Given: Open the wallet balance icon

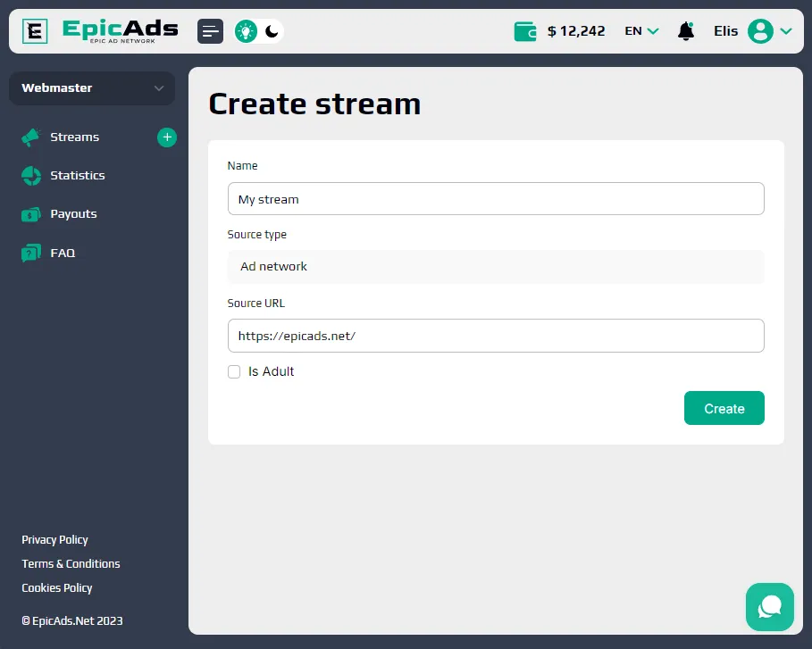Looking at the screenshot, I should pos(525,31).
